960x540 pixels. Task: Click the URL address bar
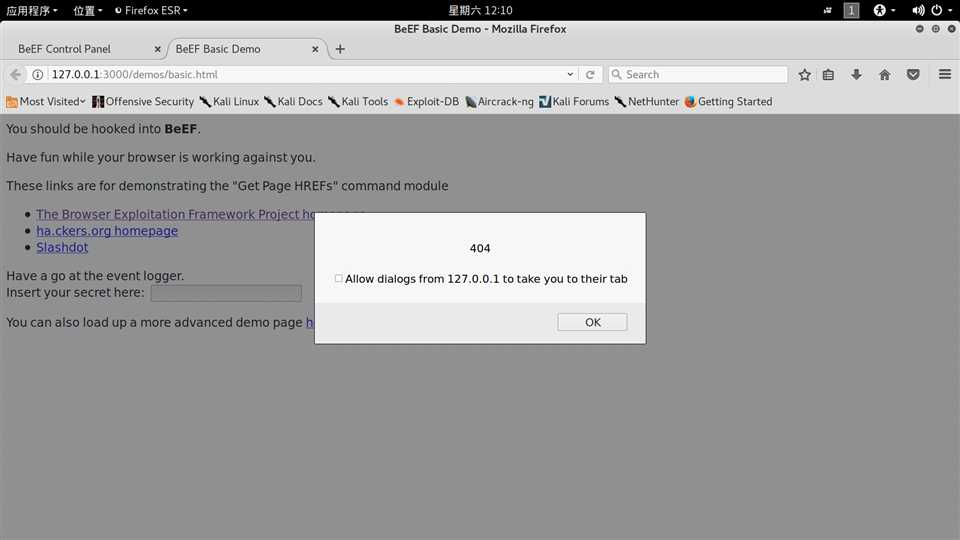click(x=306, y=75)
